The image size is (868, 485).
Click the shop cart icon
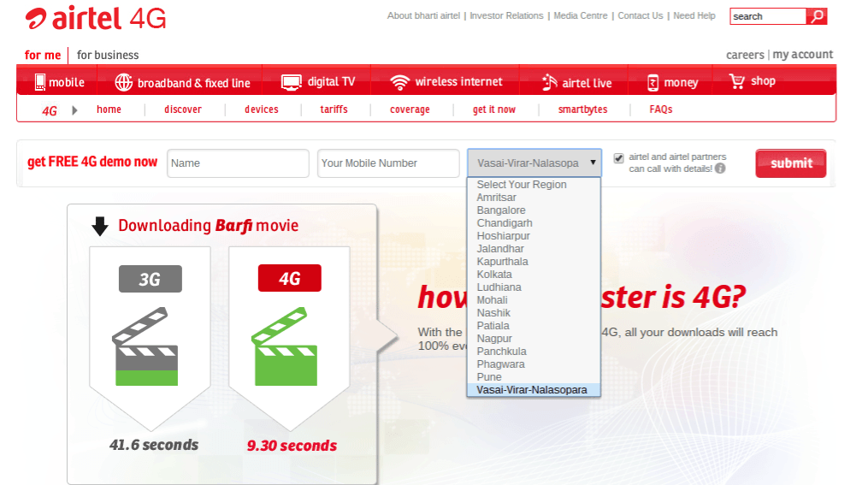[x=737, y=81]
